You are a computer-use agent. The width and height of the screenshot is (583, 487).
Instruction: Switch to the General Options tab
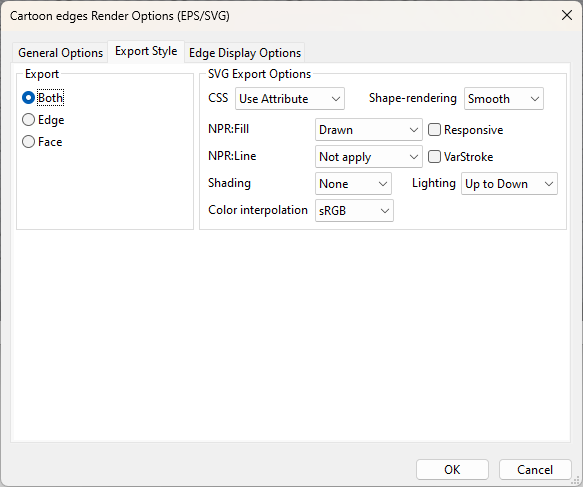point(61,53)
